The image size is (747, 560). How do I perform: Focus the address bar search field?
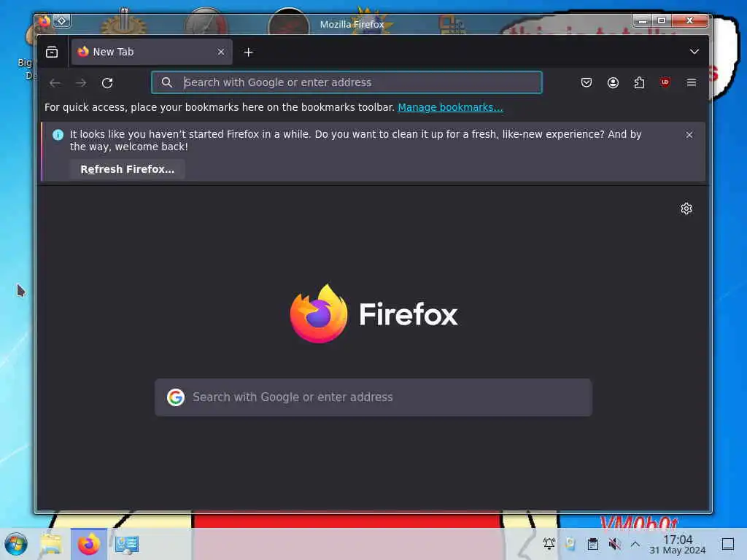pyautogui.click(x=347, y=82)
